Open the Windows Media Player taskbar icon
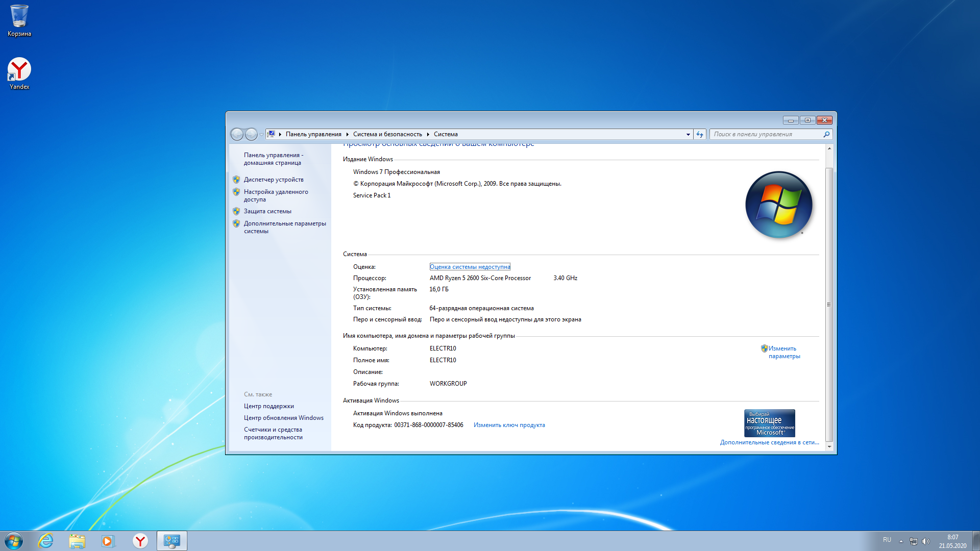Viewport: 980px width, 551px height. point(108,541)
